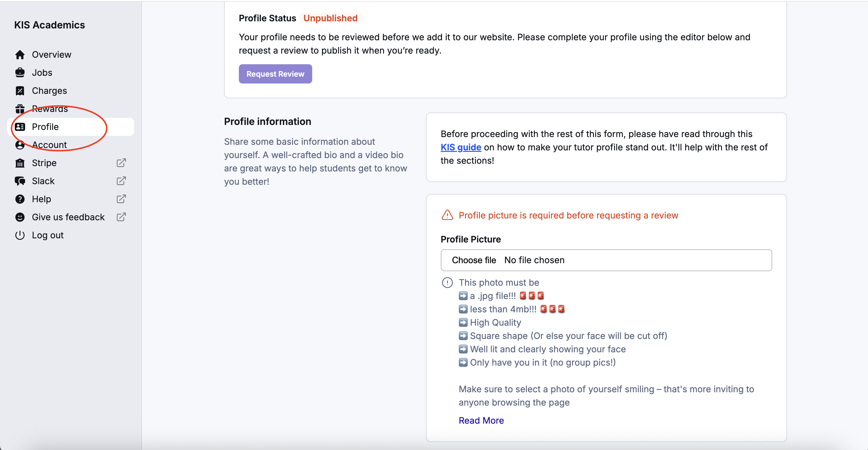The width and height of the screenshot is (868, 450).
Task: Click the feedback smiley face icon
Action: pos(20,217)
